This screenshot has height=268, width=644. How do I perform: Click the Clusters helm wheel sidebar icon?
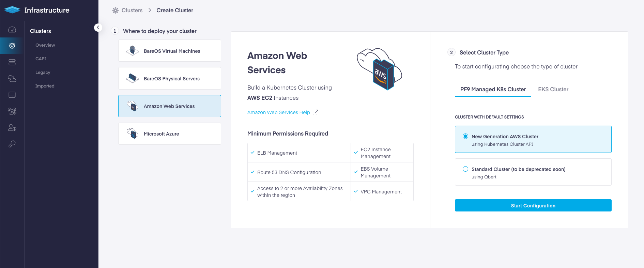[x=12, y=46]
